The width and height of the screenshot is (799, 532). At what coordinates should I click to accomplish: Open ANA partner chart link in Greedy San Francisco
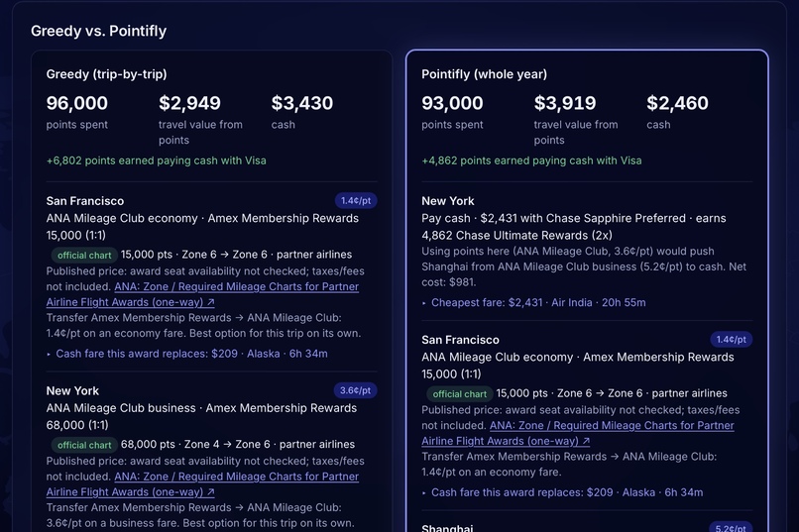202,294
